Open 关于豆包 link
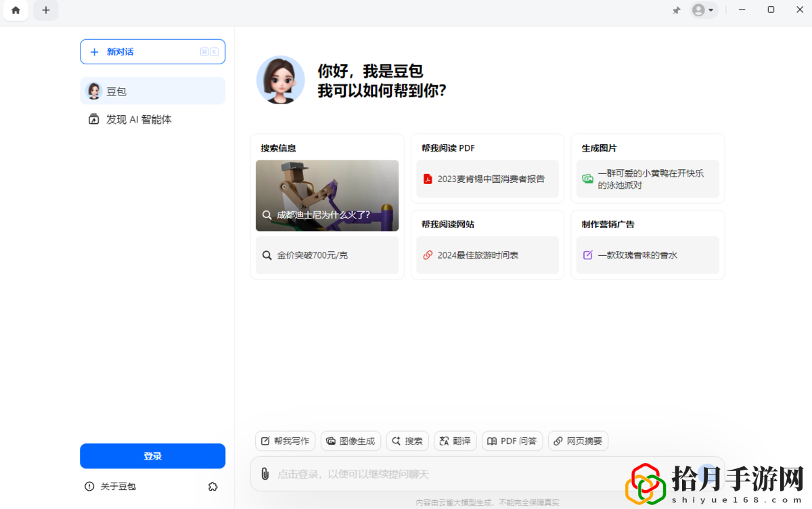Screen dimensions: 812x509 click(118, 487)
